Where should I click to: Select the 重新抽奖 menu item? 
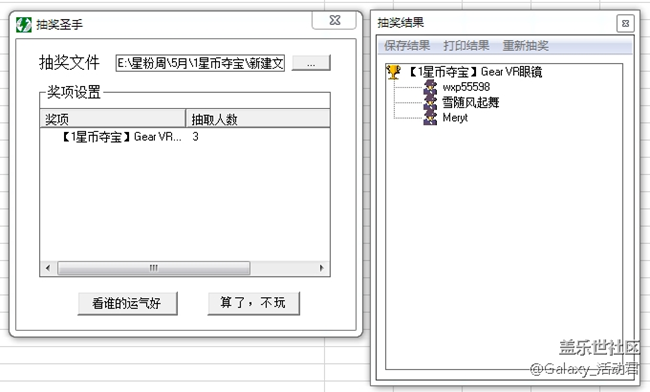pos(526,46)
